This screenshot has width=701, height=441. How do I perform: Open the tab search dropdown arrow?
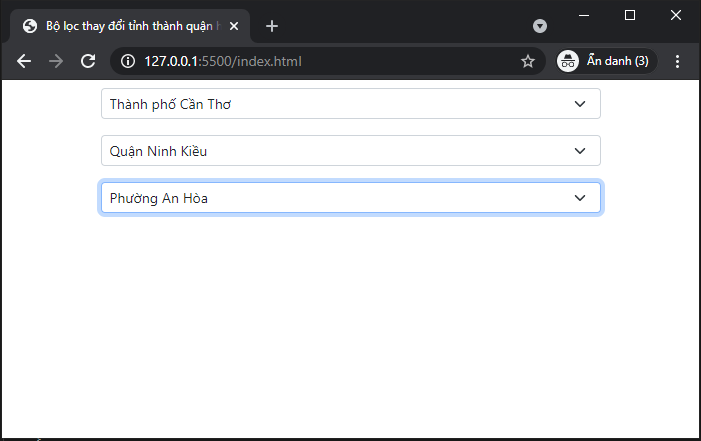pyautogui.click(x=540, y=26)
